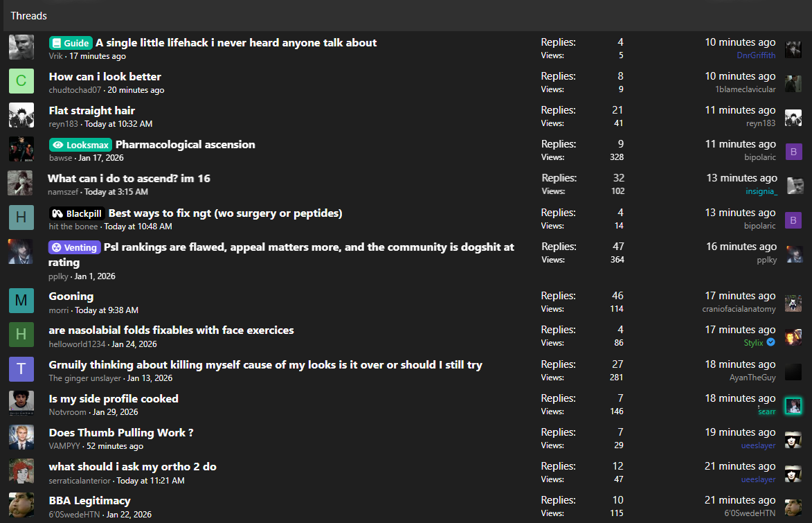
Task: Click the Threads section header
Action: click(29, 15)
